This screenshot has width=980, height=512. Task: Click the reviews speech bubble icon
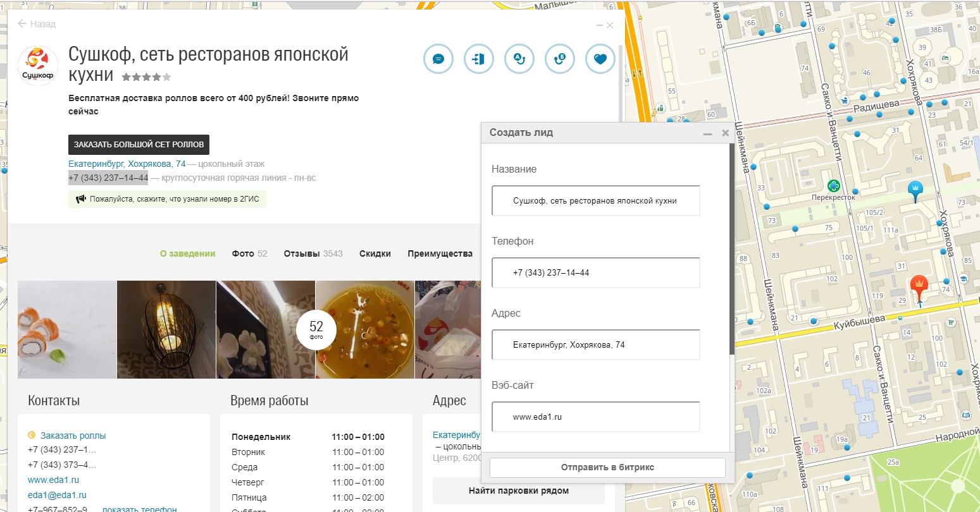(x=438, y=59)
